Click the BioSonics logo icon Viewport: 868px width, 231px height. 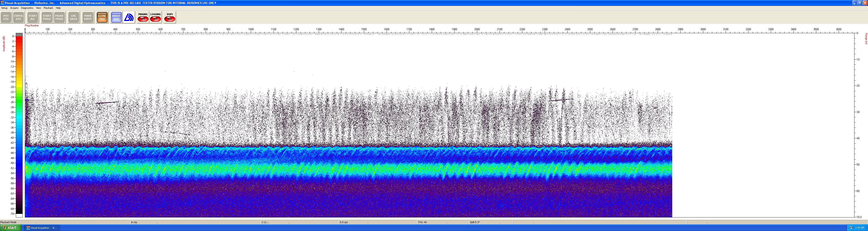[x=129, y=18]
